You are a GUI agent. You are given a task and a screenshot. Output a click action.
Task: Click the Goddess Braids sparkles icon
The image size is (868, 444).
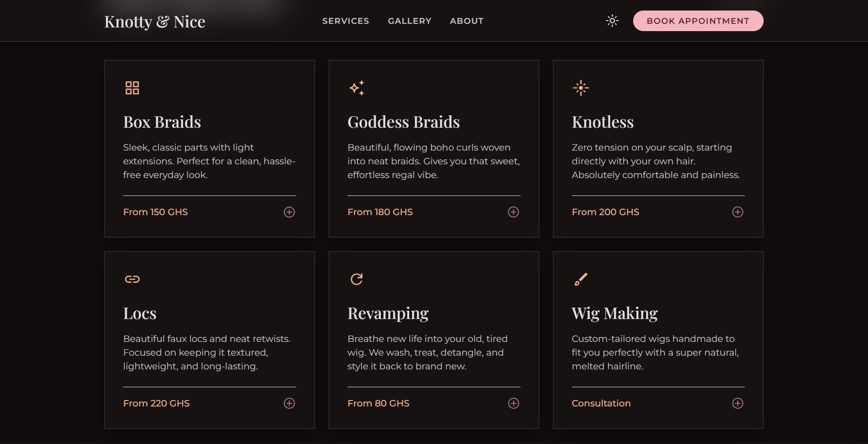pyautogui.click(x=357, y=88)
